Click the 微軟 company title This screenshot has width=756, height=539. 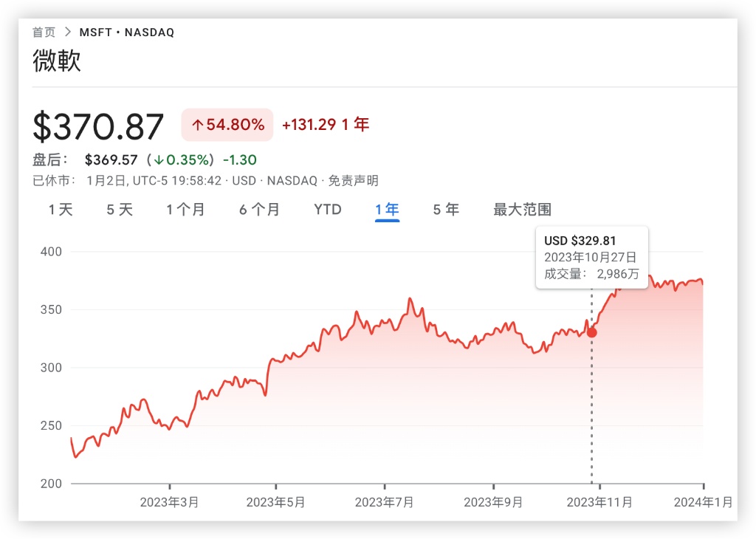57,61
